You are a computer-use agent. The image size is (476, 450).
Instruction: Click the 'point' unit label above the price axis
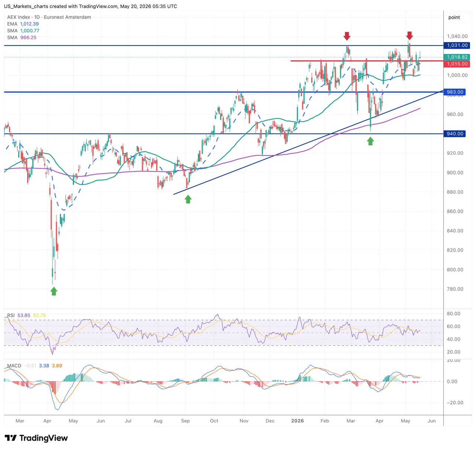[454, 17]
